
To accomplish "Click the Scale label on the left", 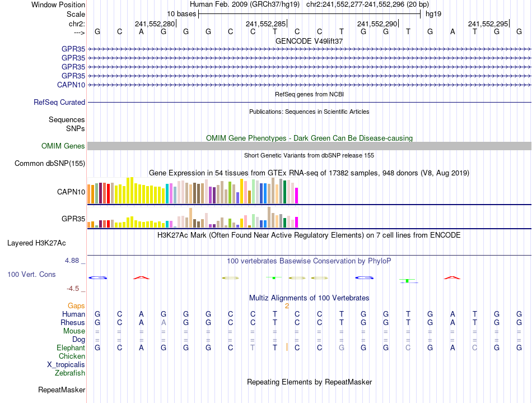I will [76, 14].
